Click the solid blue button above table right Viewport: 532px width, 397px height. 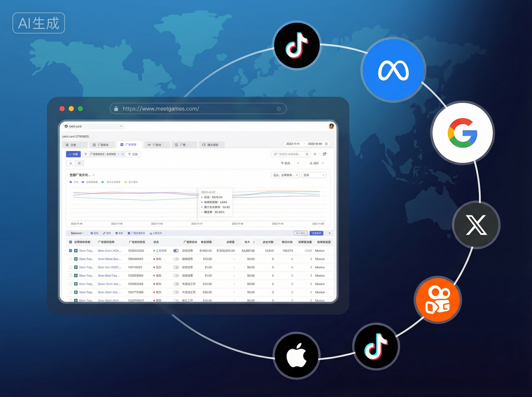point(316,233)
